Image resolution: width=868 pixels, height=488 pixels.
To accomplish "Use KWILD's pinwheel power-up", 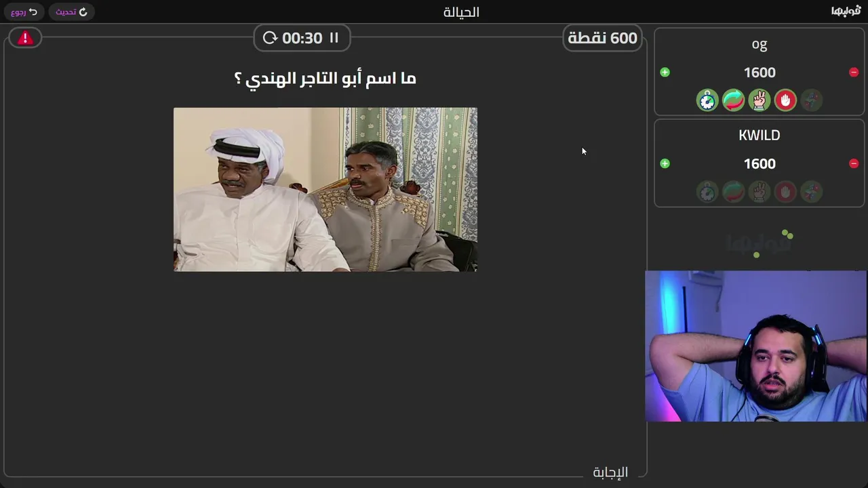I will 811,192.
